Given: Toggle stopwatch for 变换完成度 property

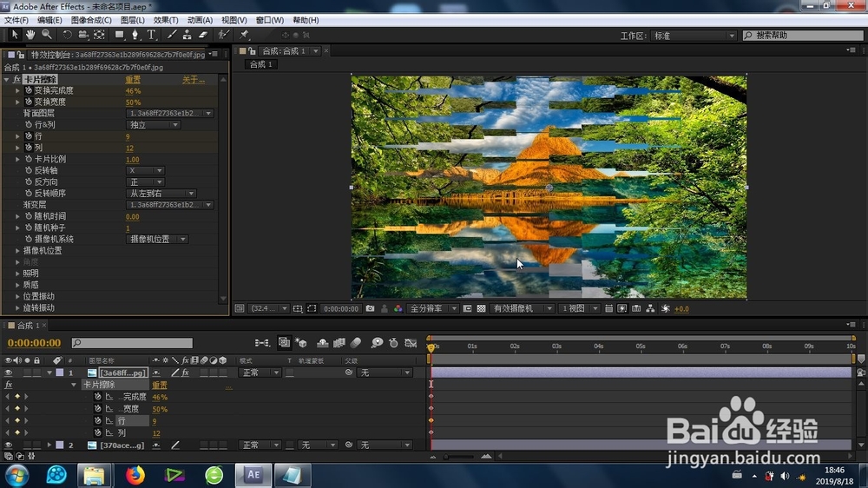Looking at the screenshot, I should [29, 90].
